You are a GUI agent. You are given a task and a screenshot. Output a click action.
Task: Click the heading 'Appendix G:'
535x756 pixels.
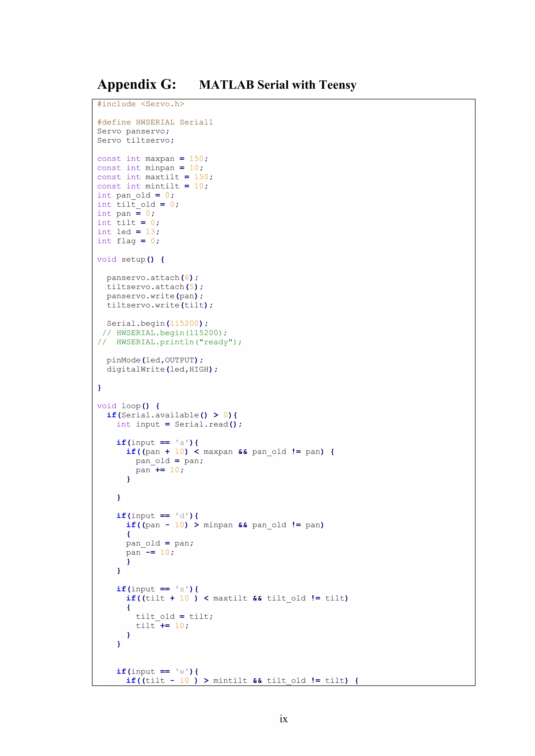[x=136, y=85]
